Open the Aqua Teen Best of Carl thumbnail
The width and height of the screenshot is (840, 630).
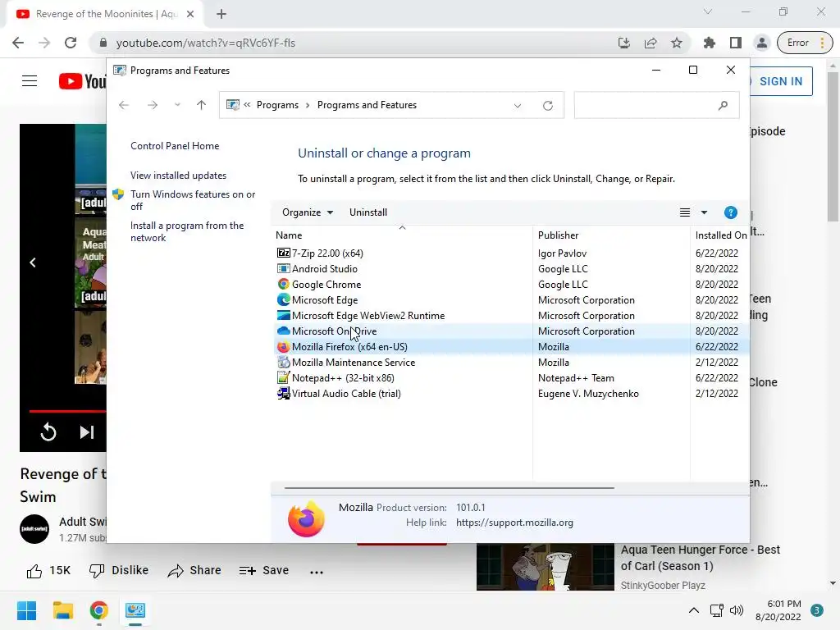pyautogui.click(x=546, y=567)
